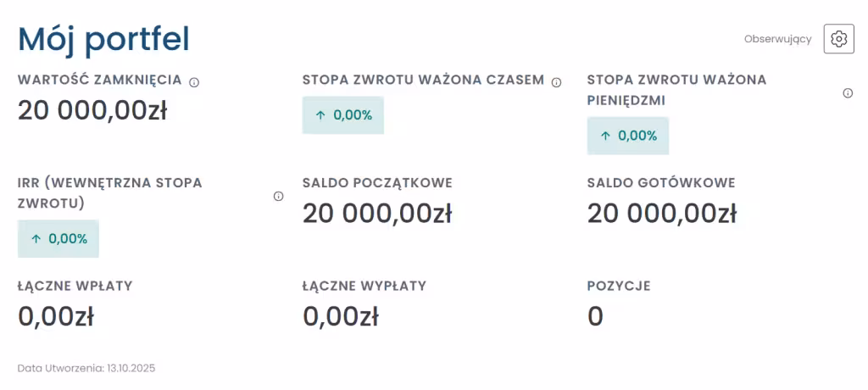Click the Saldo gotówkowe value
868x390 pixels.
662,214
